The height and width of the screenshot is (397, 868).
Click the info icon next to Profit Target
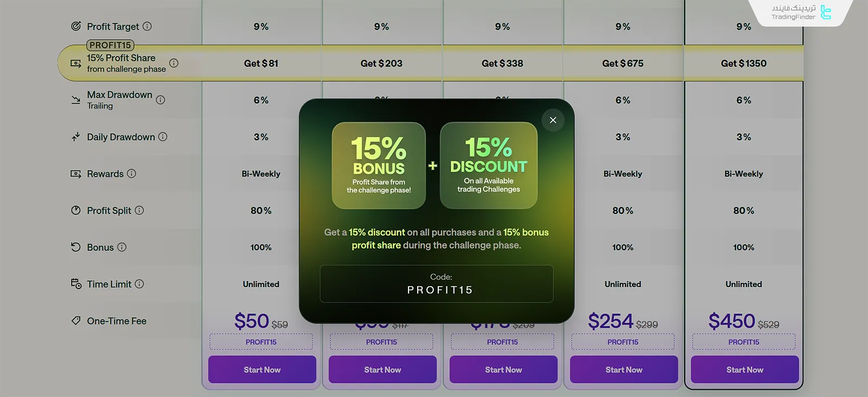pos(147,26)
